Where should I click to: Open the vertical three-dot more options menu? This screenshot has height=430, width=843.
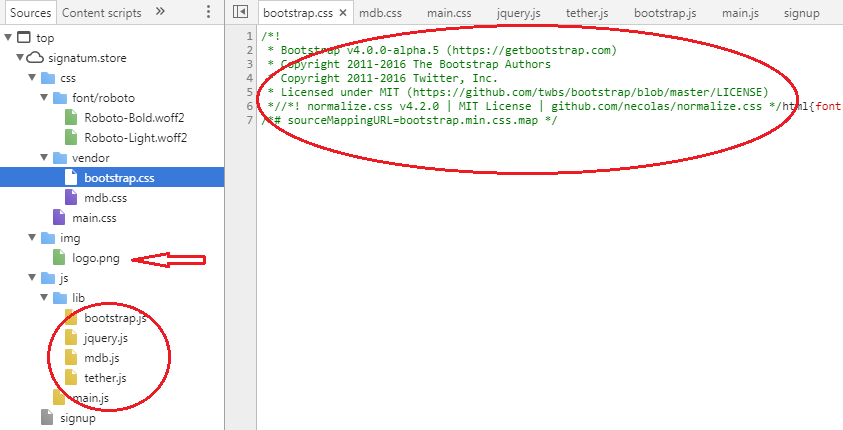(x=209, y=12)
